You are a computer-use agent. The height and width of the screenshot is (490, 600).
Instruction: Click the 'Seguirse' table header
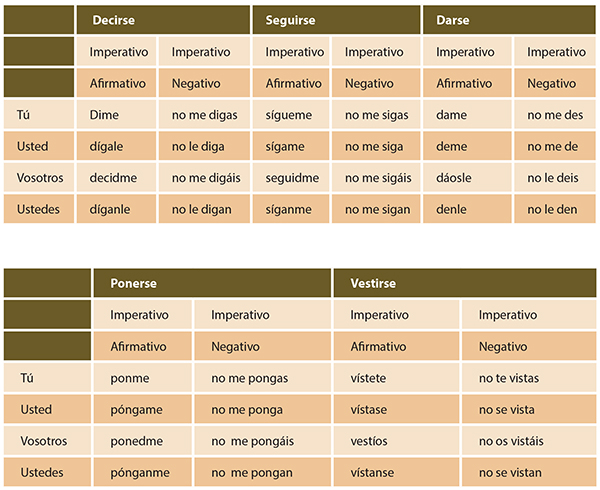pyautogui.click(x=336, y=19)
